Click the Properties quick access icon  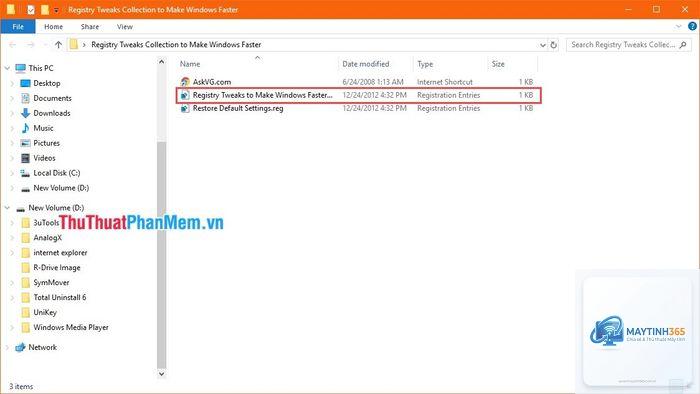point(31,9)
